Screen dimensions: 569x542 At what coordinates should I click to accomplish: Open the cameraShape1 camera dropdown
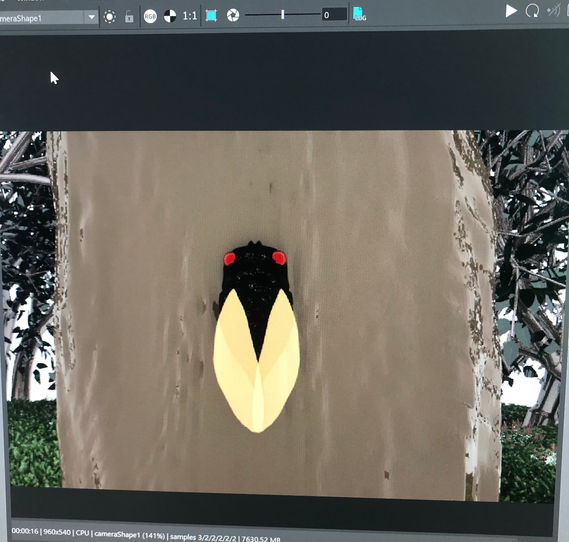point(48,17)
